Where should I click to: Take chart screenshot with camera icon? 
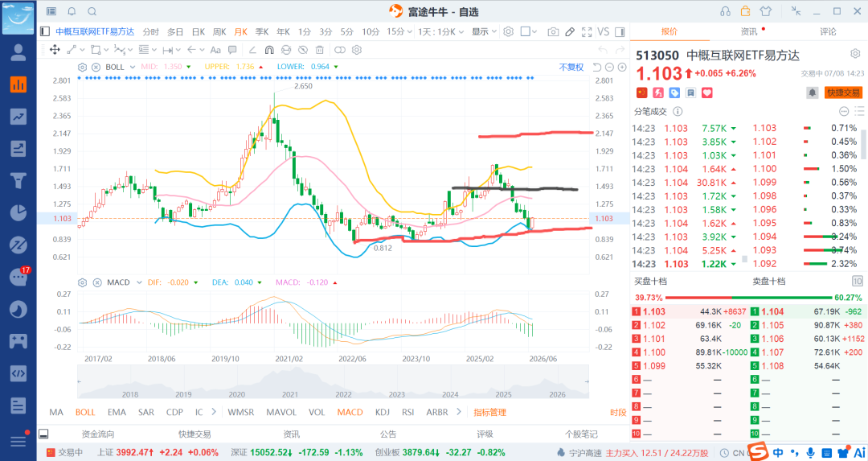552,32
